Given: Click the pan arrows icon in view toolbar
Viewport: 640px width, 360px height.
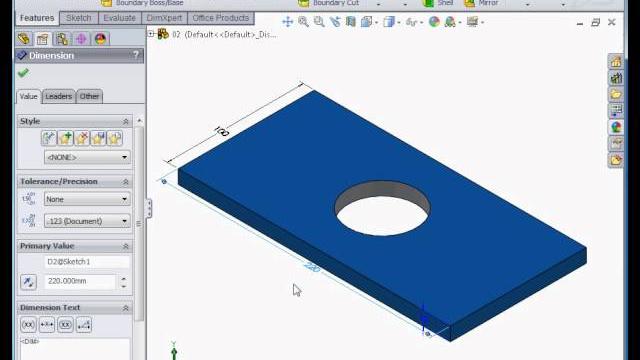Looking at the screenshot, I should click(287, 22).
